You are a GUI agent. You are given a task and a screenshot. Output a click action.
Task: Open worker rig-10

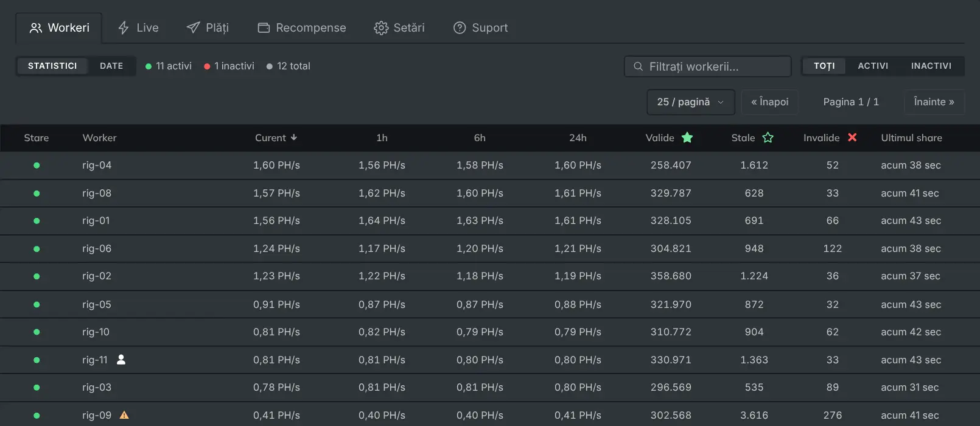(96, 332)
